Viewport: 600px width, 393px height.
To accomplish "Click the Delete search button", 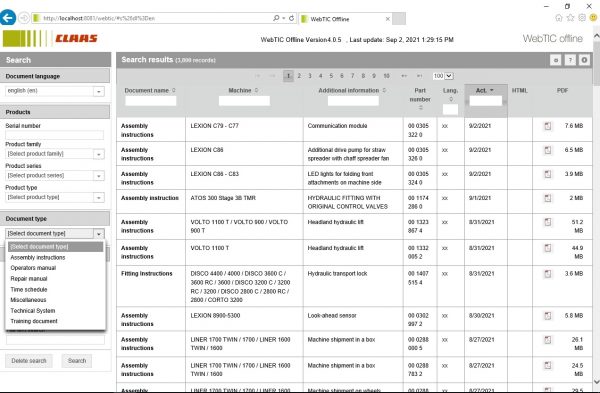I will (29, 360).
